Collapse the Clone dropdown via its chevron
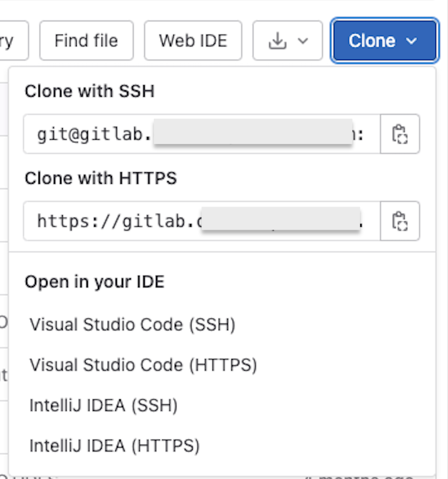The width and height of the screenshot is (448, 479). [412, 41]
